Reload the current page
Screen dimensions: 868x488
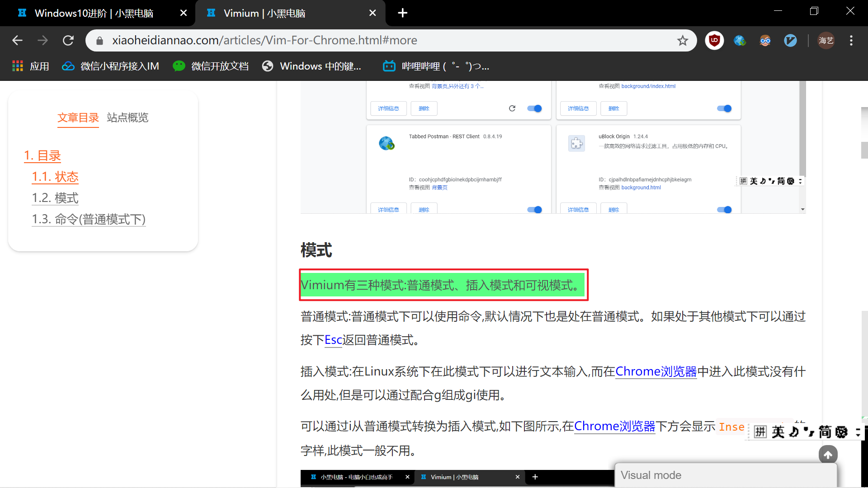[x=68, y=40]
